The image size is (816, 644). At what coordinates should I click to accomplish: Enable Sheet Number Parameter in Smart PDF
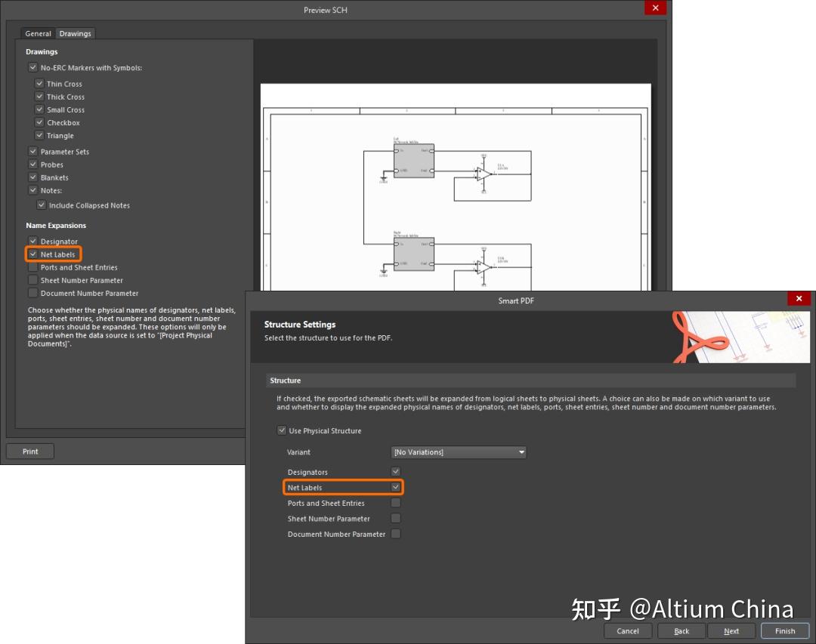[x=395, y=518]
